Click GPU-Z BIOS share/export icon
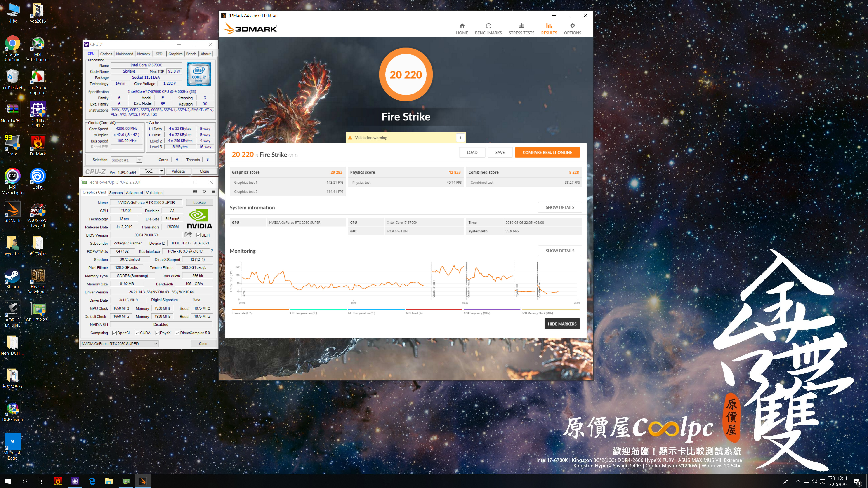Image resolution: width=868 pixels, height=488 pixels. pos(188,235)
